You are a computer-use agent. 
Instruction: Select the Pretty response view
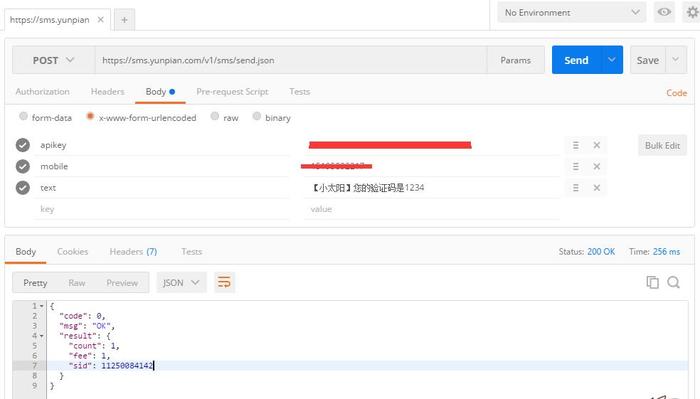(35, 283)
